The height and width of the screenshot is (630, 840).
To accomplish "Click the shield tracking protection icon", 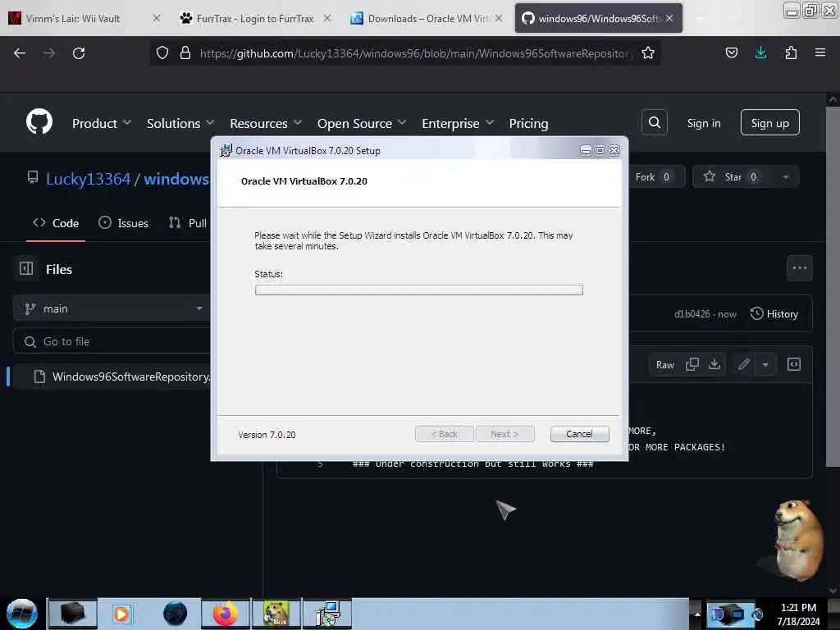I will (162, 52).
